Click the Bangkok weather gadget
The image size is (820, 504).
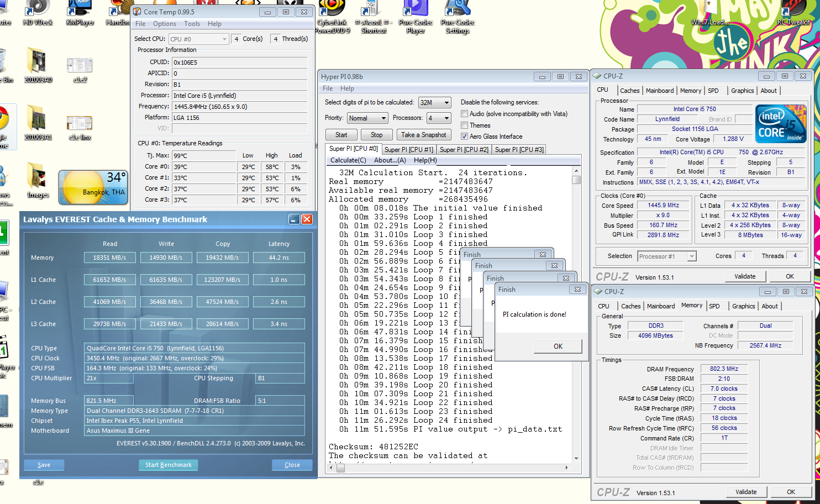93,188
